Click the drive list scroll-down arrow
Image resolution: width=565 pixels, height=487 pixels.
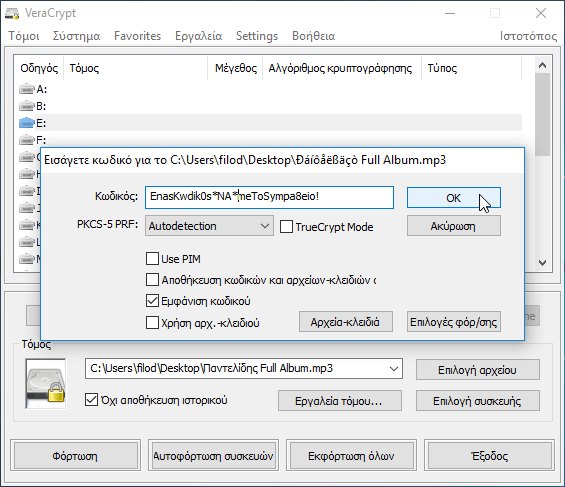tap(542, 263)
